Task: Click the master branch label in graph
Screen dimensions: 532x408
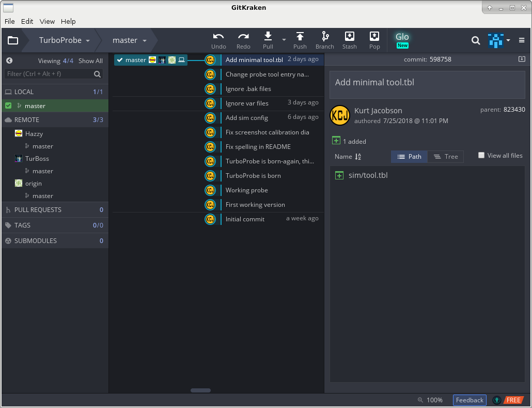Action: (151, 60)
